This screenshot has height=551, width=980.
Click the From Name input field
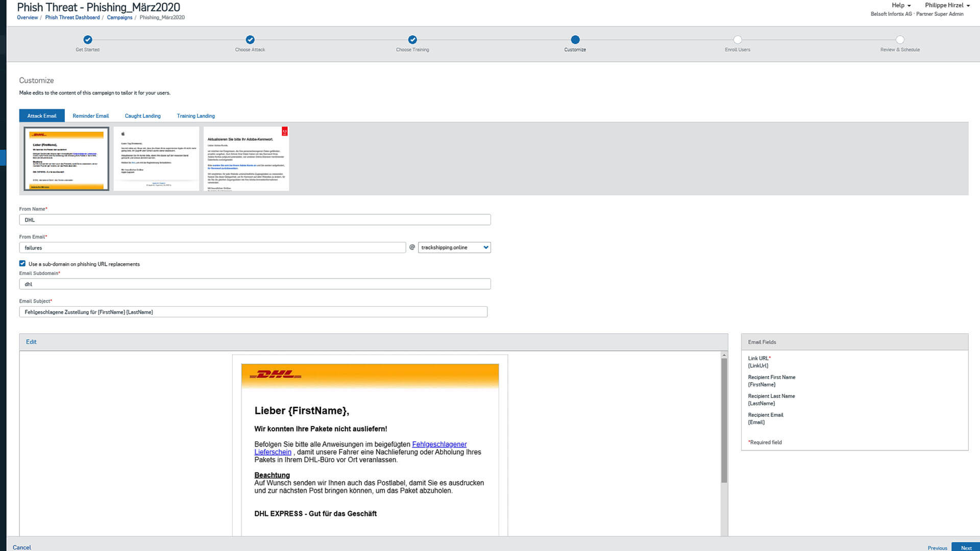pos(255,220)
